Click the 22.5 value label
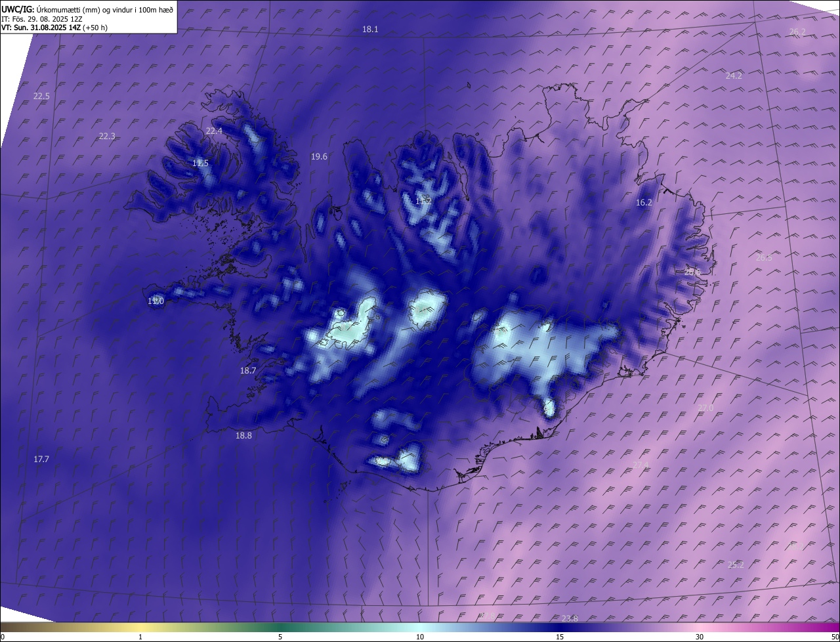Viewport: 840px width, 642px height. [41, 96]
